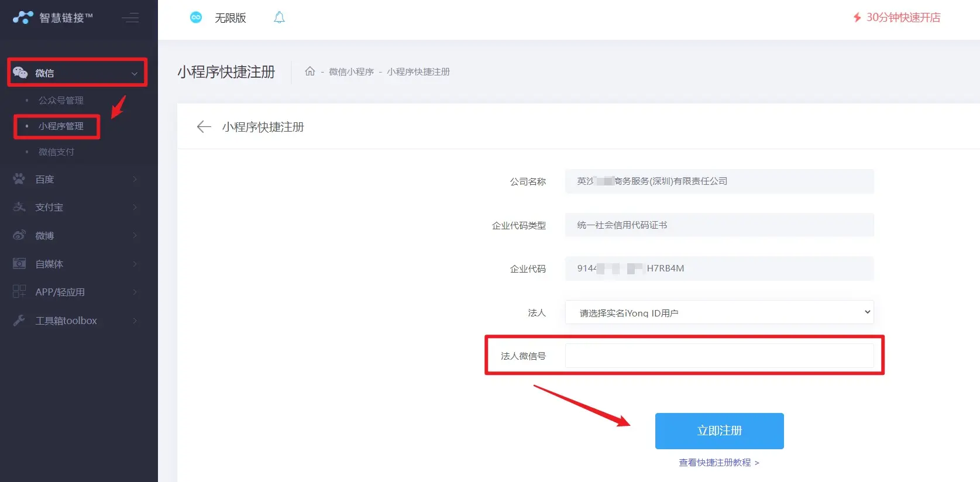Click 微信小程序 breadcrumb link

tap(351, 72)
